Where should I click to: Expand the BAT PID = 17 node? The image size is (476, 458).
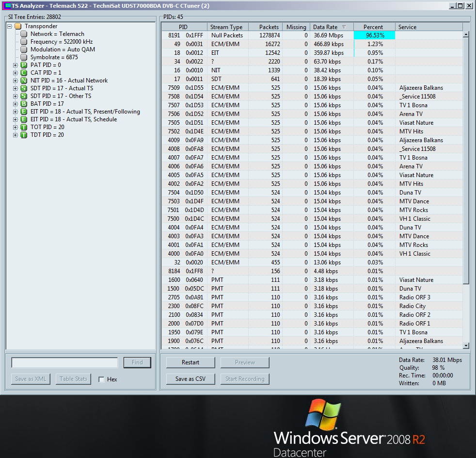click(15, 104)
